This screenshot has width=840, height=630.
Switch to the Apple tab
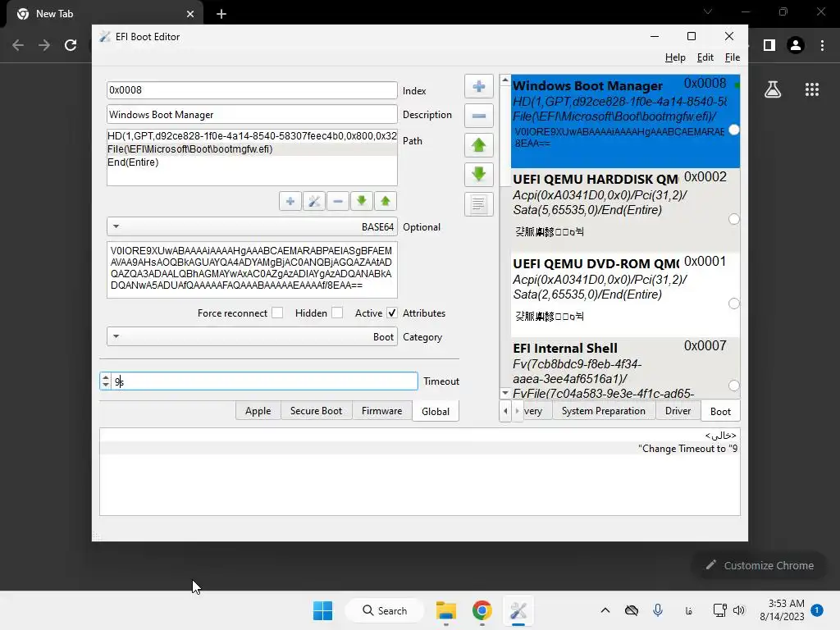click(258, 411)
